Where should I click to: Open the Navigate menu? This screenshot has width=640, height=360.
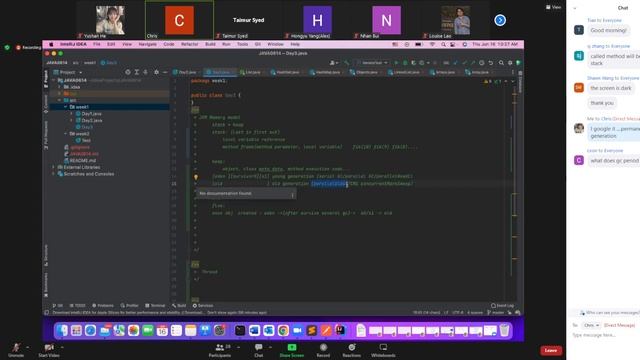point(147,44)
